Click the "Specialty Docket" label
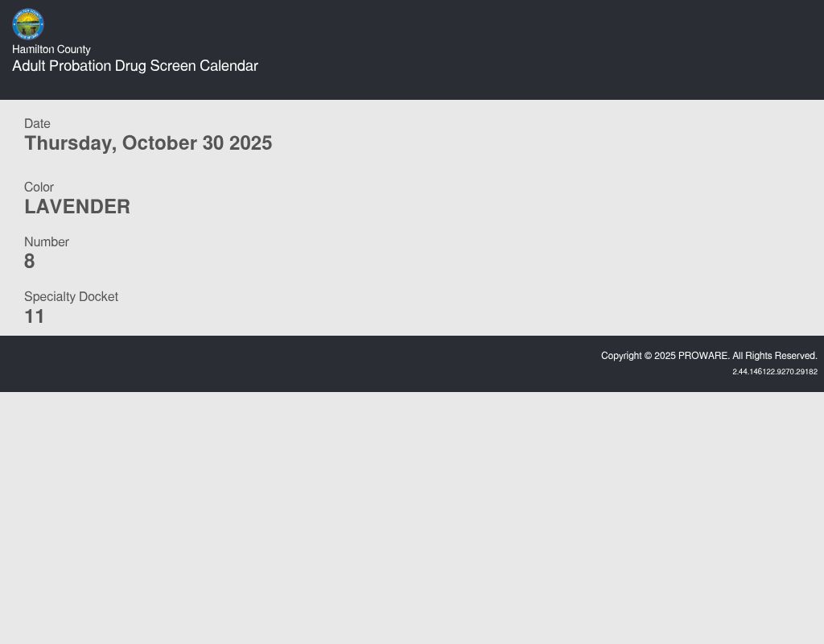This screenshot has width=824, height=644. [71, 297]
